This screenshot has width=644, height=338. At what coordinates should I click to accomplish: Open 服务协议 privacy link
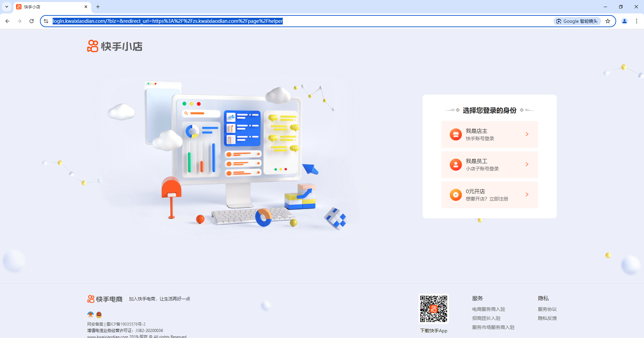(x=547, y=309)
